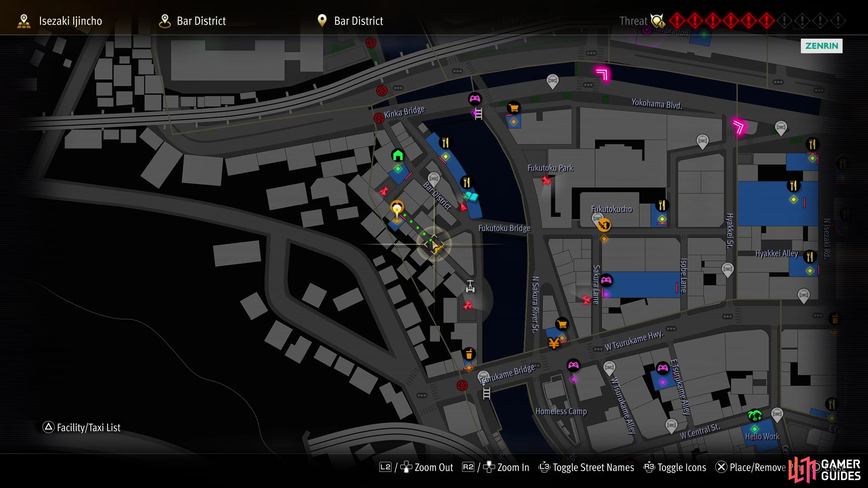Toggle Icons display
Viewport: 868px width, 488px height.
click(675, 467)
